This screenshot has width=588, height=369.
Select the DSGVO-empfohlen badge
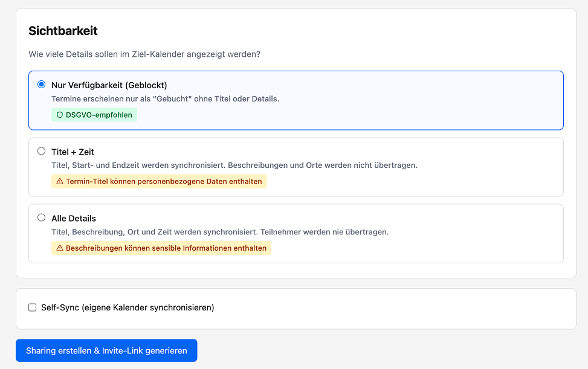[94, 115]
